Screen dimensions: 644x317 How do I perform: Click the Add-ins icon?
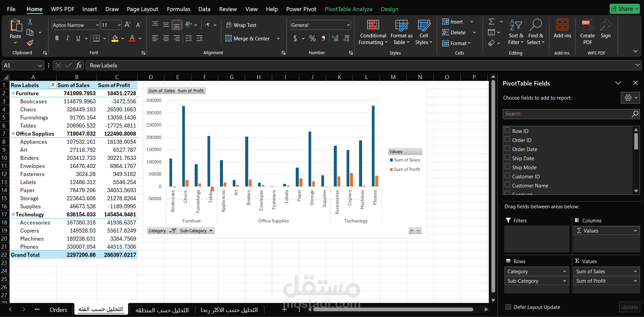pos(562,29)
